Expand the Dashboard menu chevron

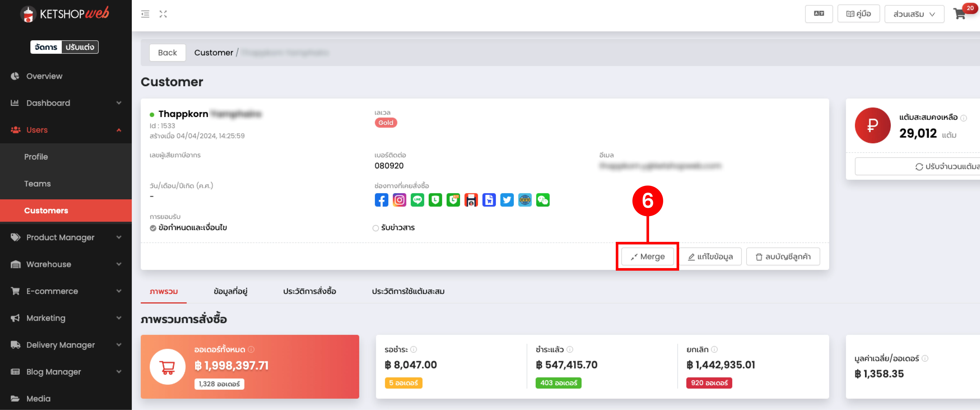tap(119, 103)
